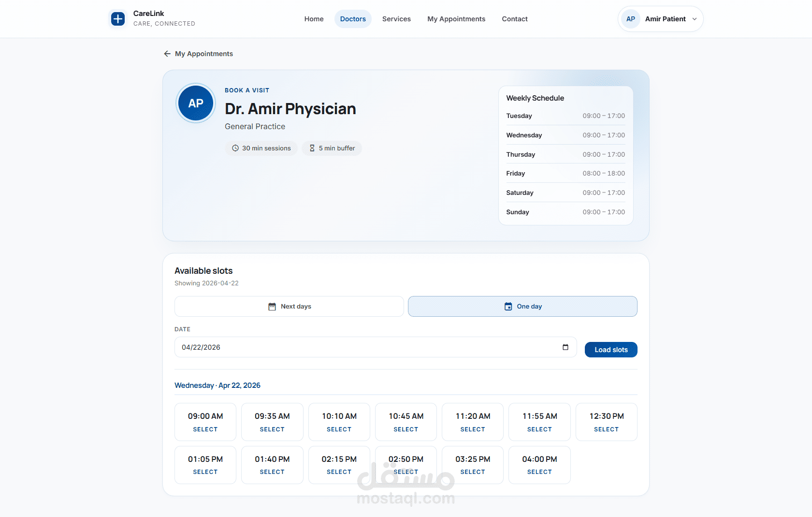This screenshot has width=812, height=517.
Task: Click the Available slots heading
Action: tap(203, 271)
